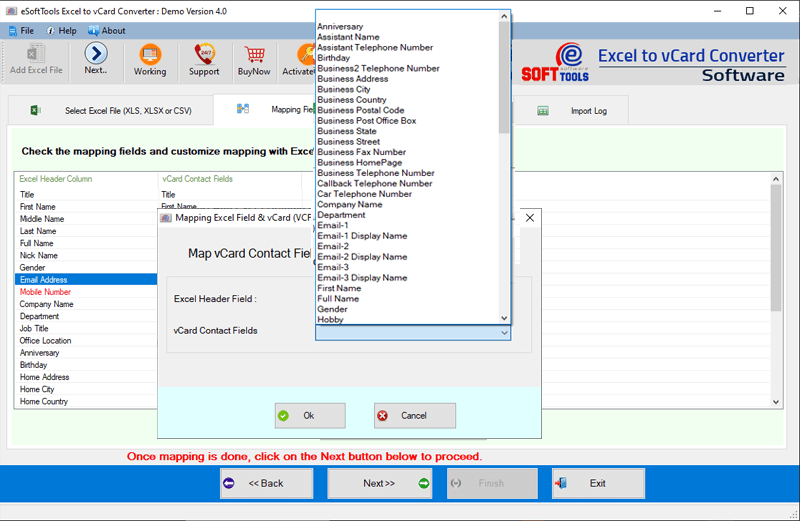800x521 pixels.
Task: Select Last Name row in header list
Action: point(86,231)
